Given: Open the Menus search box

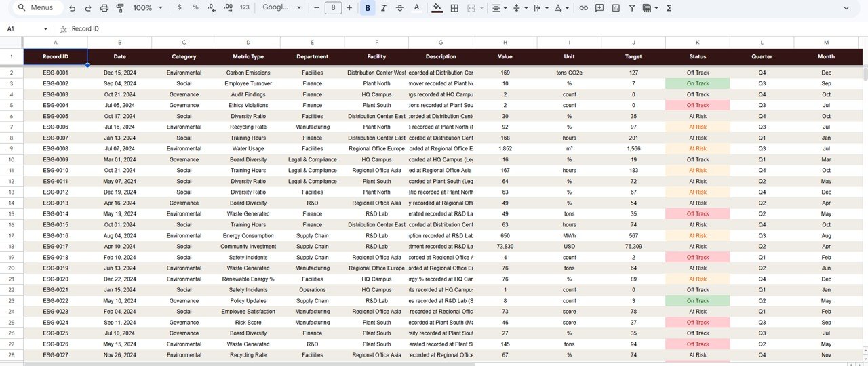Looking at the screenshot, I should pyautogui.click(x=38, y=8).
